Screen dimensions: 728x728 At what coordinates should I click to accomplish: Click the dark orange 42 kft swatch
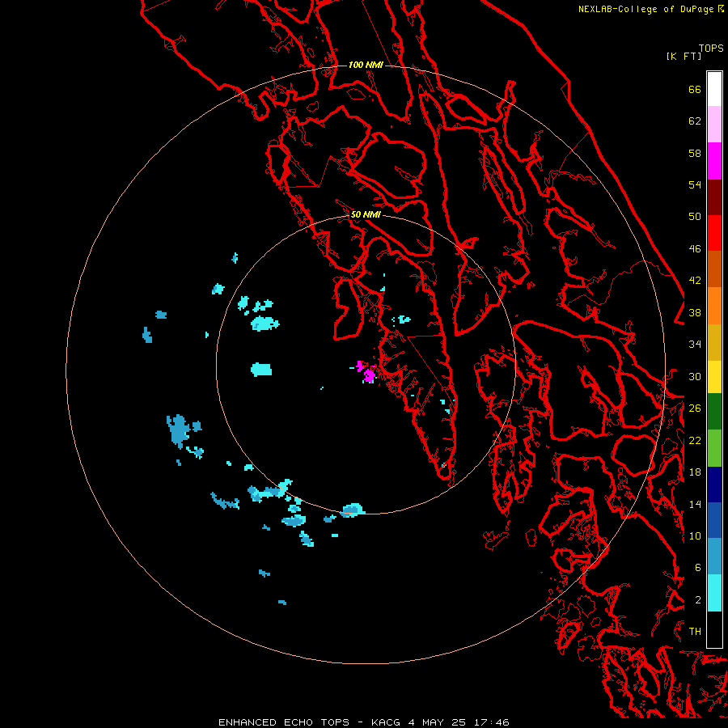pyautogui.click(x=714, y=269)
